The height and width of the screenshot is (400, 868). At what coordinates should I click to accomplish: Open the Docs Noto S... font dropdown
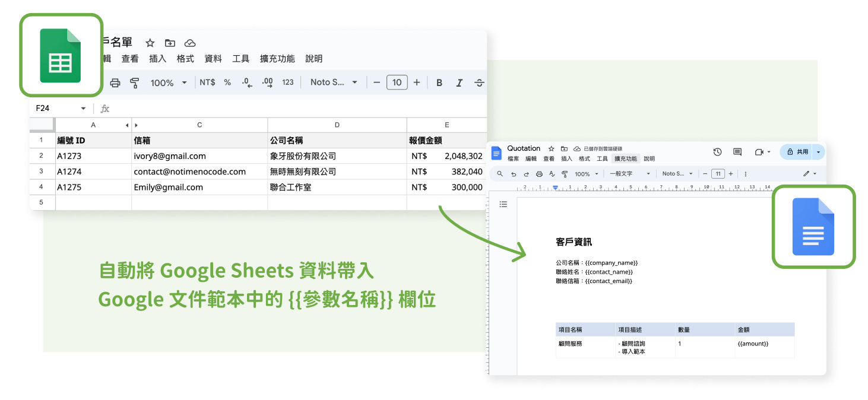pos(677,174)
